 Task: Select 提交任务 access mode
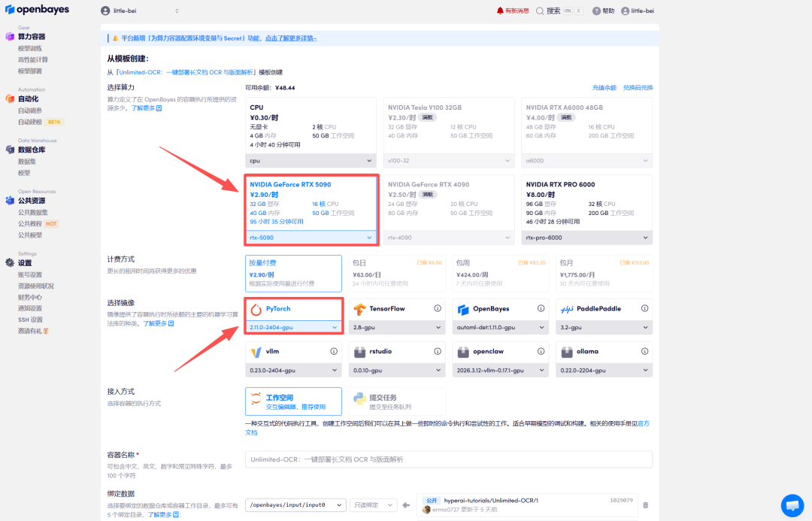pos(397,401)
